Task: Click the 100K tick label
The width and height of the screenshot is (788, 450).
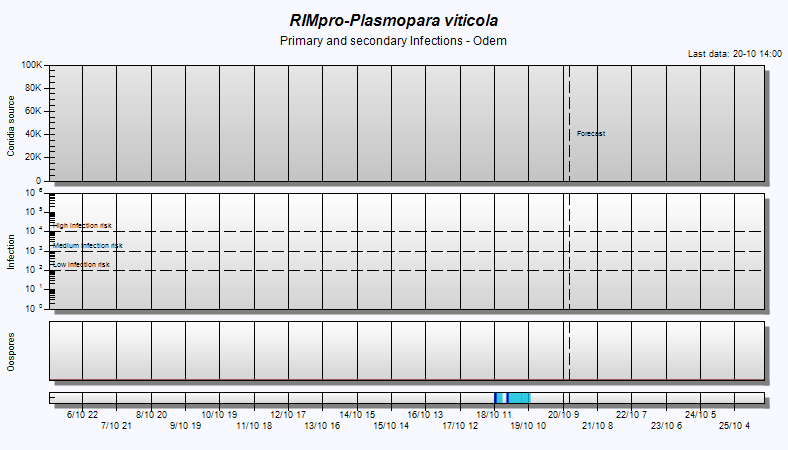Action: tap(32, 65)
